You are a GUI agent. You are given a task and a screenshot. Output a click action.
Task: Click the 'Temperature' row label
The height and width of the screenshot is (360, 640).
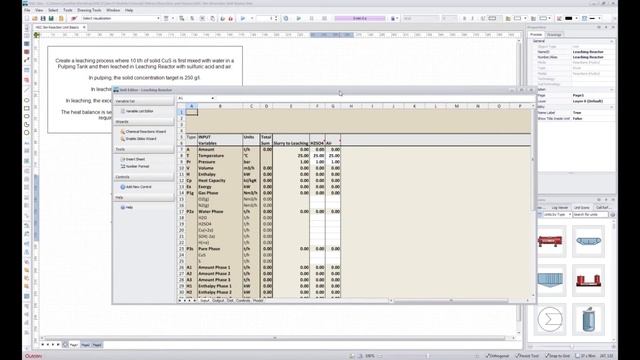pos(211,156)
